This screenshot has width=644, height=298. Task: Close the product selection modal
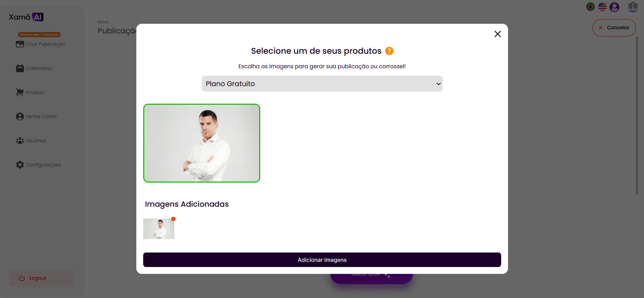pos(497,34)
